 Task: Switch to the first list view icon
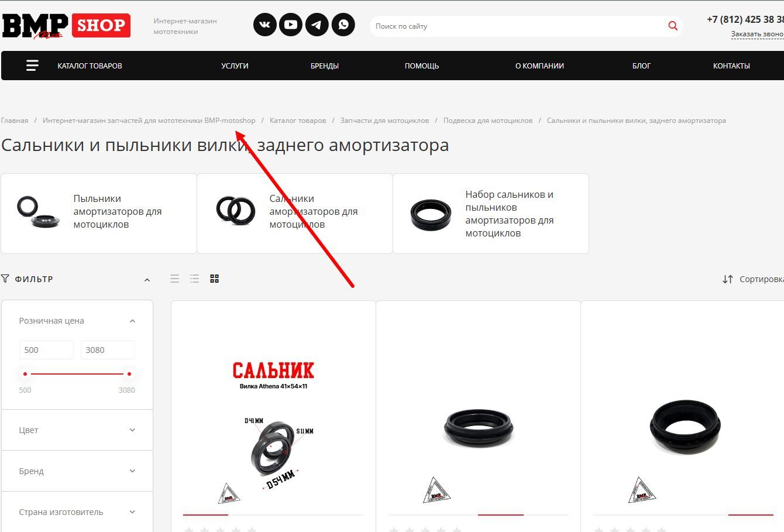[x=174, y=279]
